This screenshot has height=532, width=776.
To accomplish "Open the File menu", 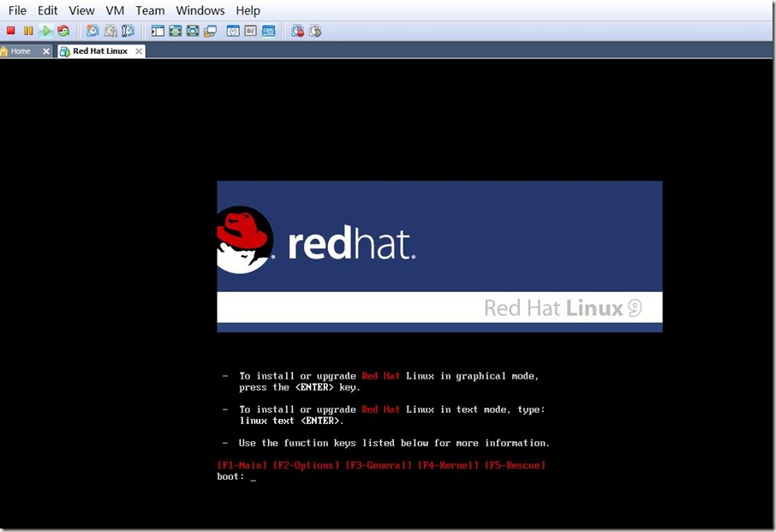I will click(x=17, y=10).
